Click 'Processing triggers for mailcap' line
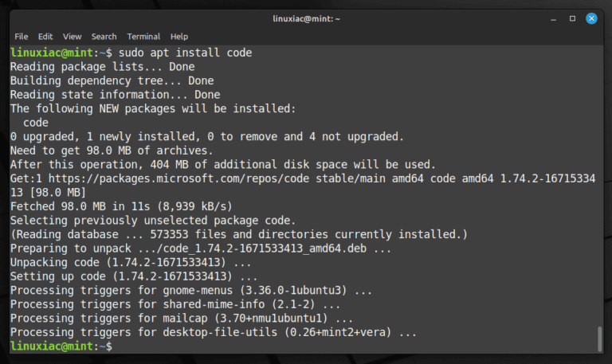 click(182, 319)
